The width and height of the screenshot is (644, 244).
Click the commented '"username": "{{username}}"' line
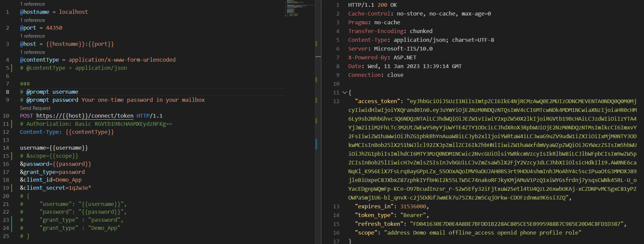pos(73,204)
